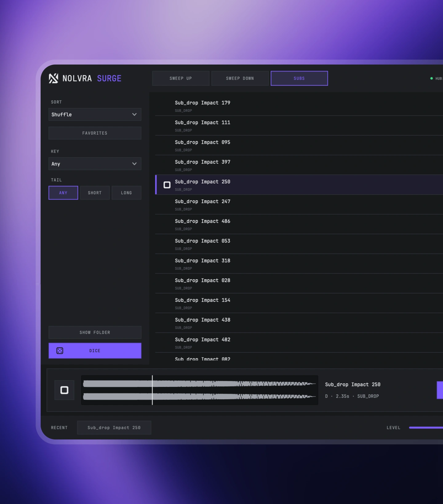This screenshot has height=504, width=443.
Task: Click the waveform playhead marker
Action: 152,390
